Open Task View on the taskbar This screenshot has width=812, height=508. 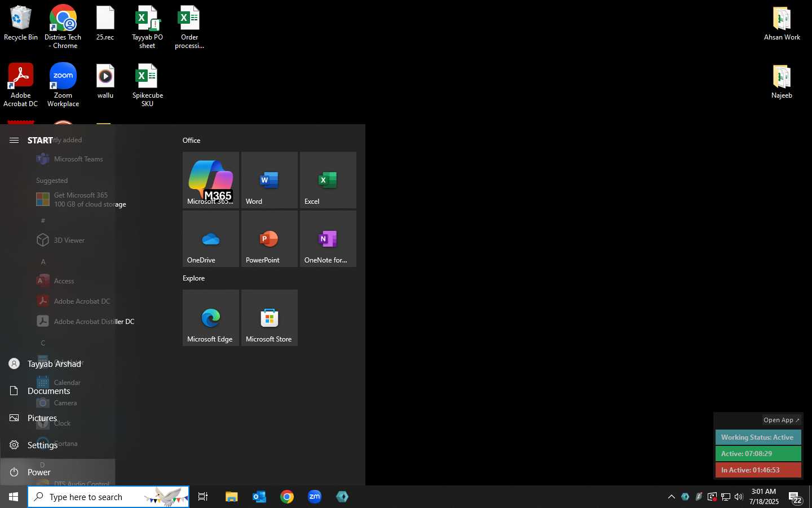pos(203,497)
